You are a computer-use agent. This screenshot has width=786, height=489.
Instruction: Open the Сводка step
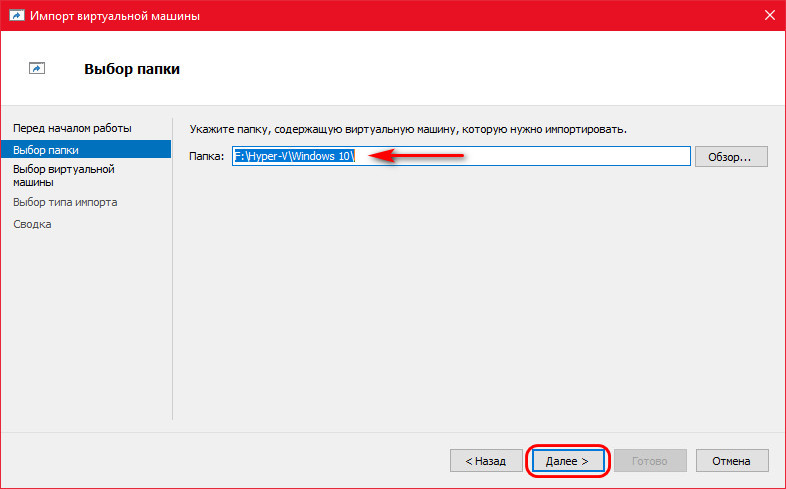point(32,224)
